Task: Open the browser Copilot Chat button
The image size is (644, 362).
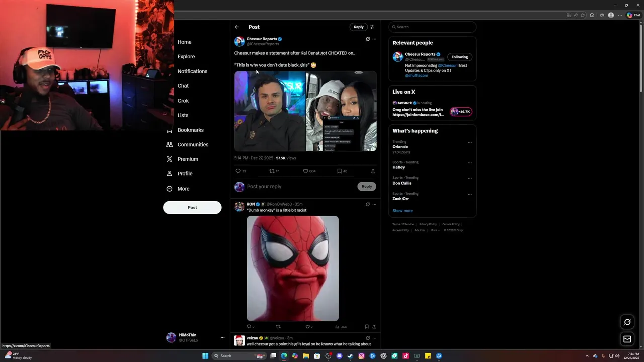Action: coord(633,15)
